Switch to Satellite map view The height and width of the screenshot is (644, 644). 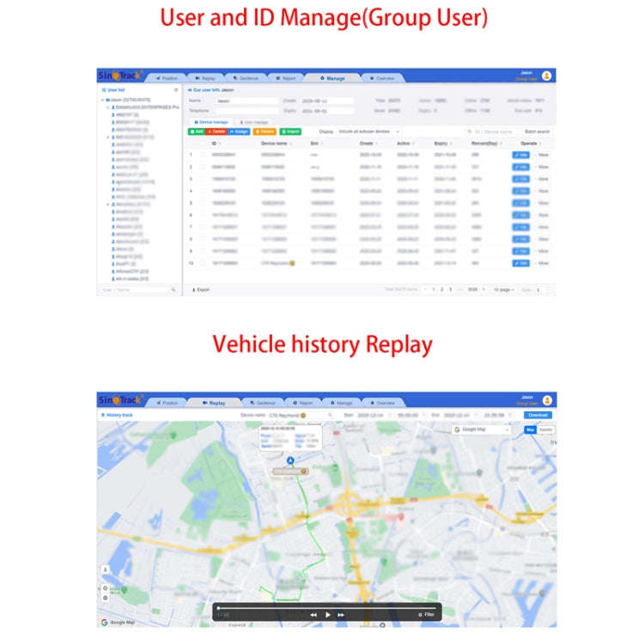pyautogui.click(x=546, y=429)
